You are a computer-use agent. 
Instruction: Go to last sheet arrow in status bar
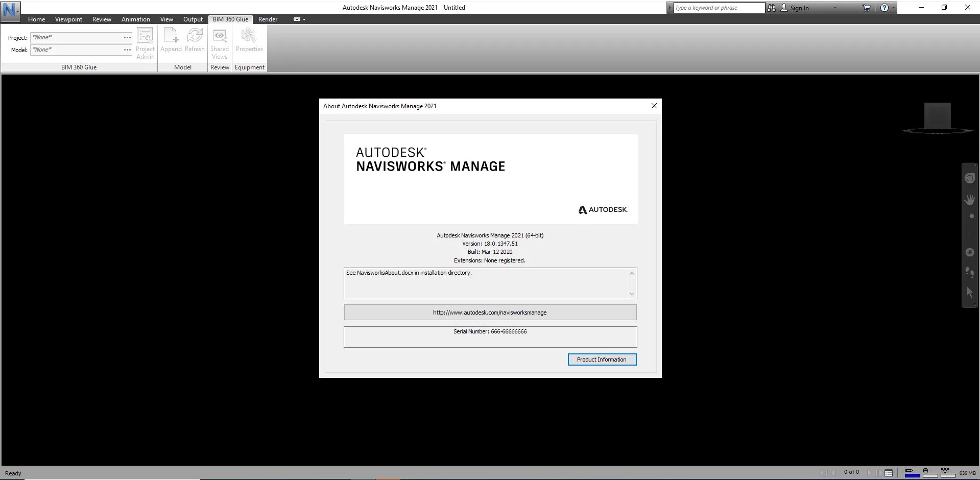click(879, 473)
